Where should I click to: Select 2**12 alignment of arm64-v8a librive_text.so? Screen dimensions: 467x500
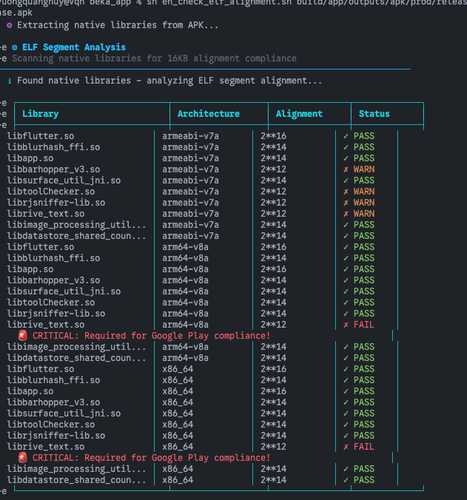click(x=273, y=325)
